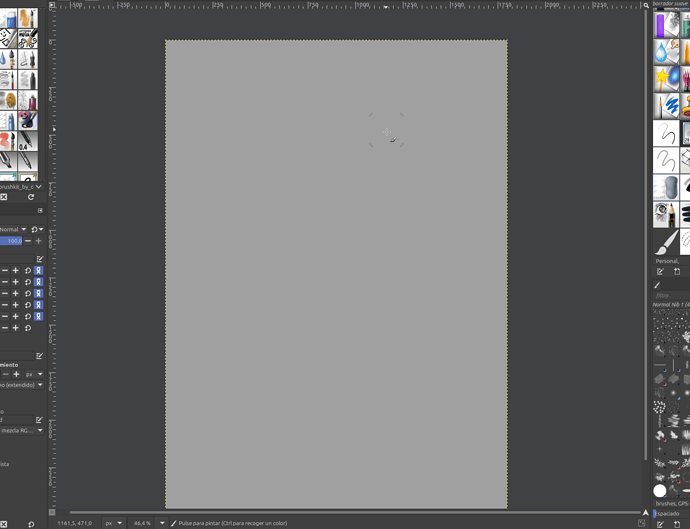Click the edit brush icon below opacity
The width and height of the screenshot is (690, 529).
[40, 259]
